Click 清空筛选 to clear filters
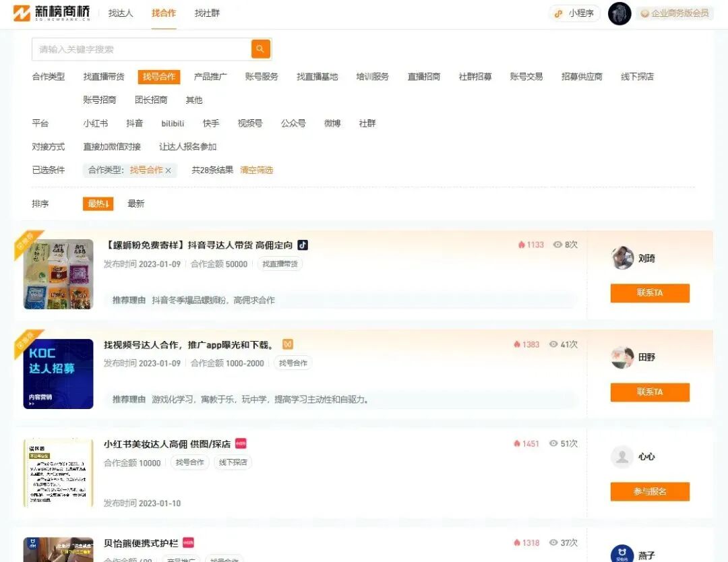The height and width of the screenshot is (562, 728). [256, 170]
